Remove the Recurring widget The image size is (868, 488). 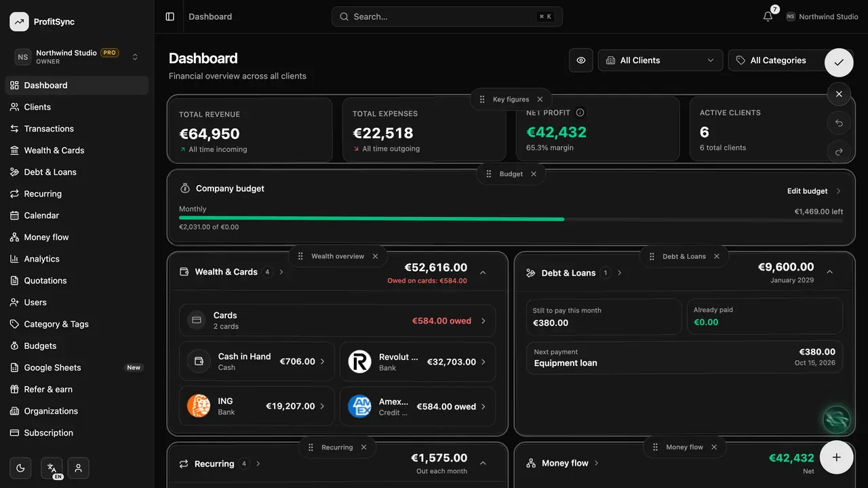(363, 447)
